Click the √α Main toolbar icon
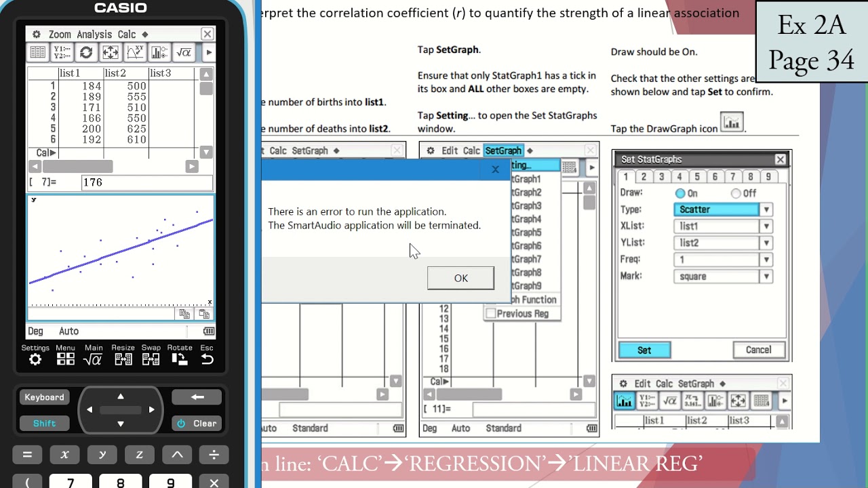This screenshot has height=488, width=868. coord(184,52)
